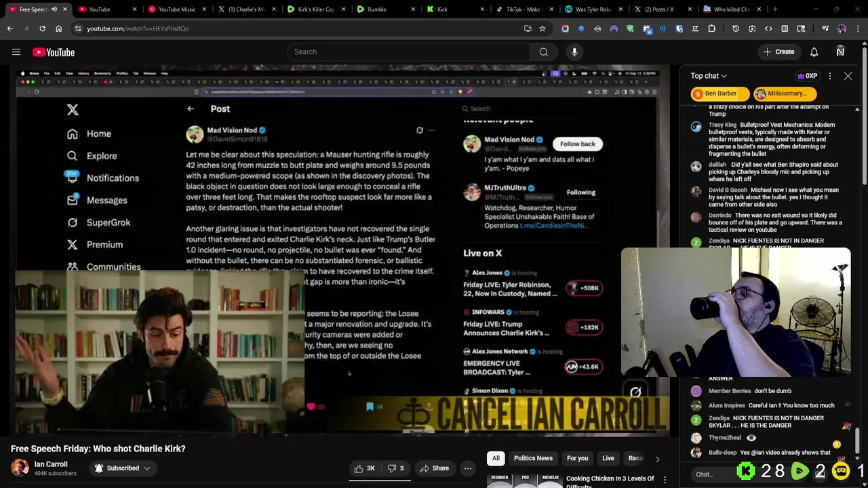Open more actions menu below video
Screen dimensions: 868x488
(467, 468)
